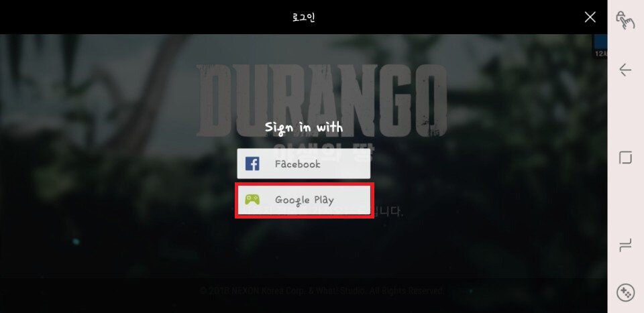Click the green Google Play gamepad icon
This screenshot has width=644, height=313.
(252, 200)
